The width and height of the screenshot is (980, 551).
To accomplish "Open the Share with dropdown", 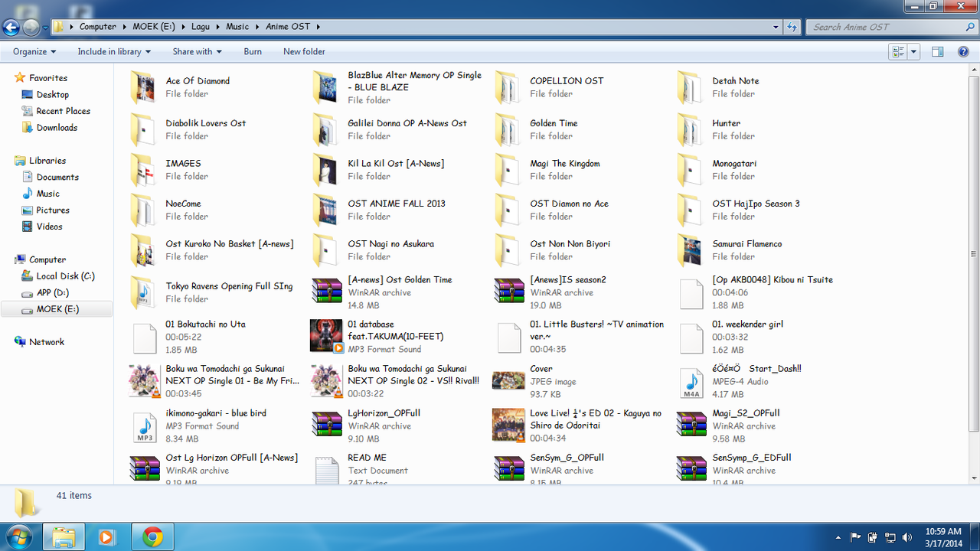I will coord(197,52).
